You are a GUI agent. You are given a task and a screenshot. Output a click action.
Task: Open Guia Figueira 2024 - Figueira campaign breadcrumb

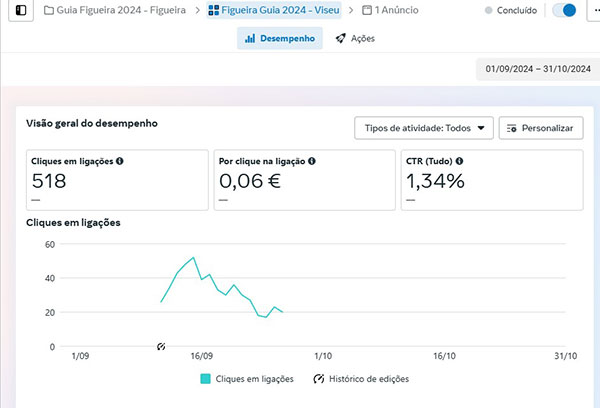[115, 10]
